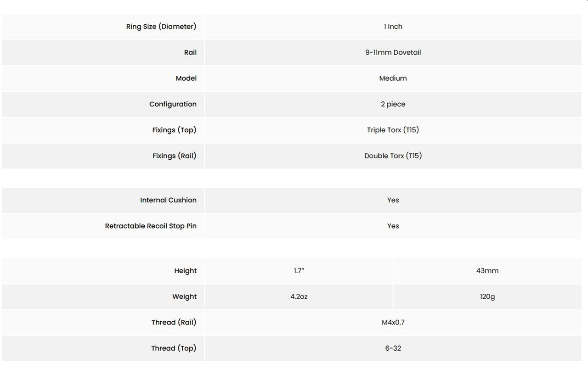
Task: Select the 4.2oz weight value
Action: click(299, 297)
